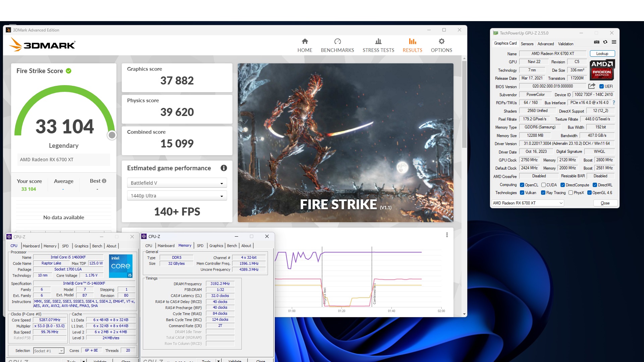Open the Battlefield V game dropdown
Screen dimensions: 644x362
point(177,183)
